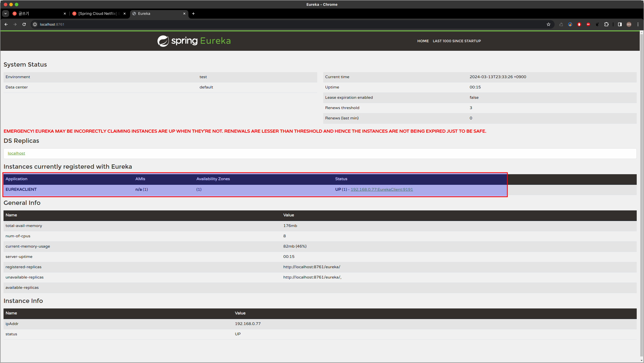Open LAST 1000 SINCE STARTUP page
The width and height of the screenshot is (644, 363).
coord(457,41)
